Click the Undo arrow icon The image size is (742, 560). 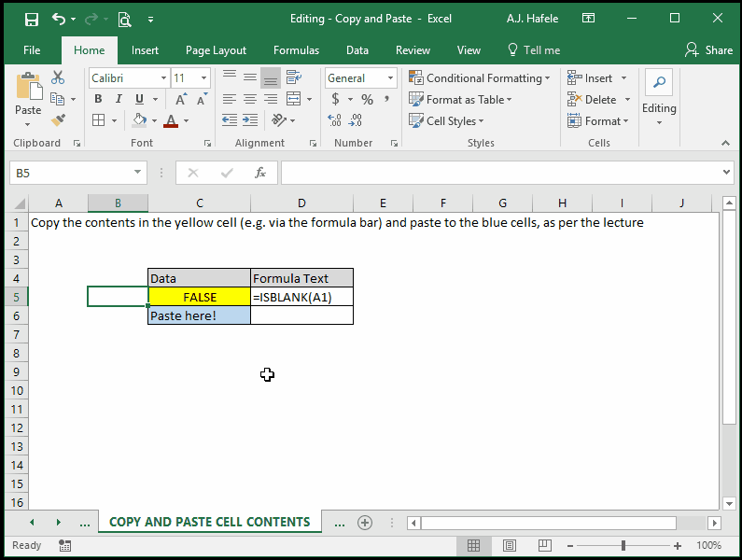tap(59, 19)
